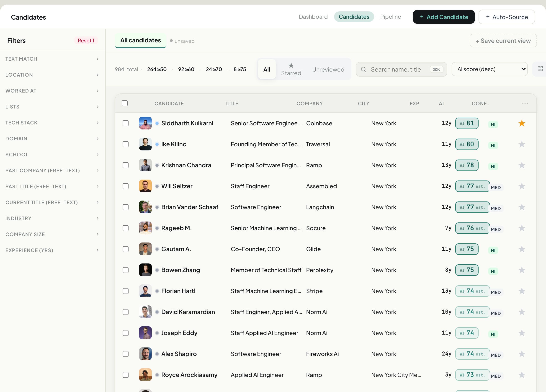This screenshot has width=546, height=392.
Task: Expand the Location filter
Action: tap(52, 75)
